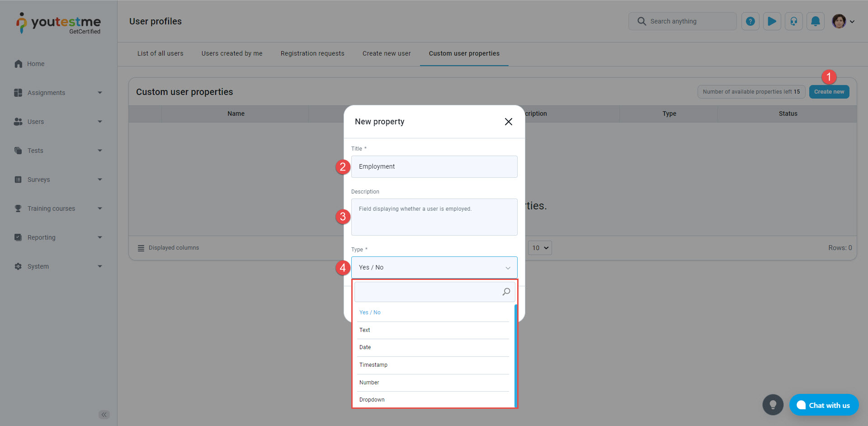Click the Create new button
The height and width of the screenshot is (426, 868).
tap(829, 92)
